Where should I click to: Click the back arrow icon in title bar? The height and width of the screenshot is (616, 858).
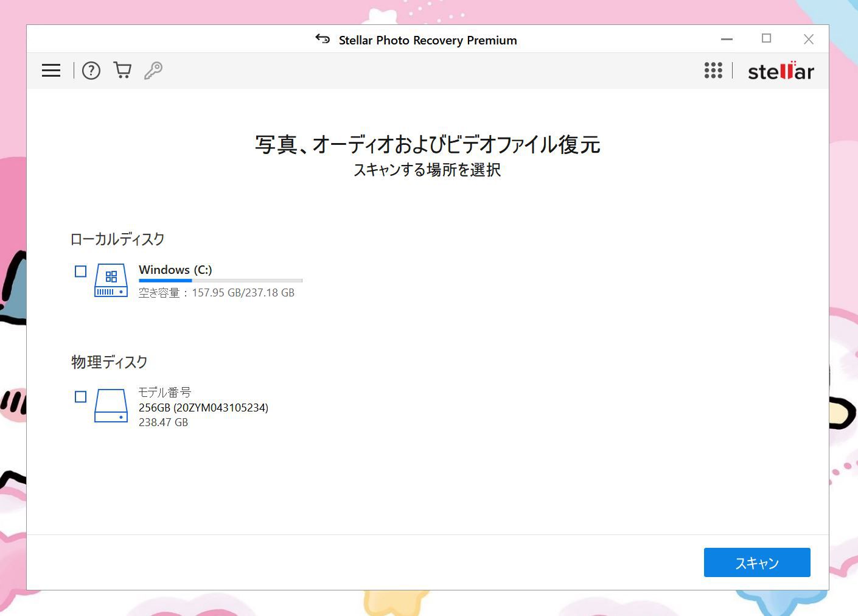323,39
